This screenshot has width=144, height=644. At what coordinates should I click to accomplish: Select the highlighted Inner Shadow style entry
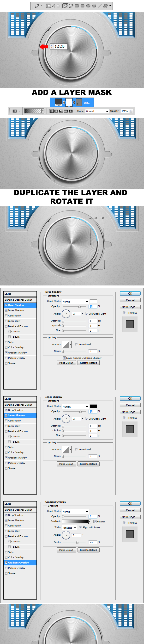click(20, 415)
